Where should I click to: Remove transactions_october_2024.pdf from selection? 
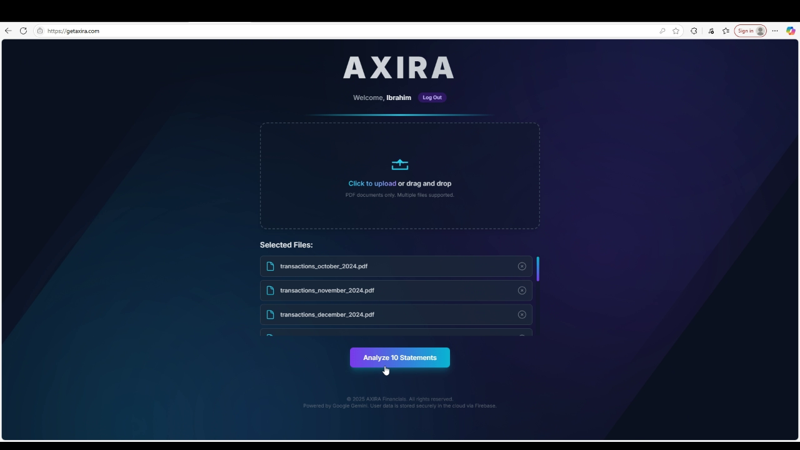point(522,266)
